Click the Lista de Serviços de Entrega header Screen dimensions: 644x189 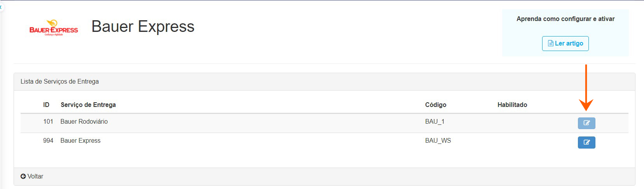click(x=59, y=82)
